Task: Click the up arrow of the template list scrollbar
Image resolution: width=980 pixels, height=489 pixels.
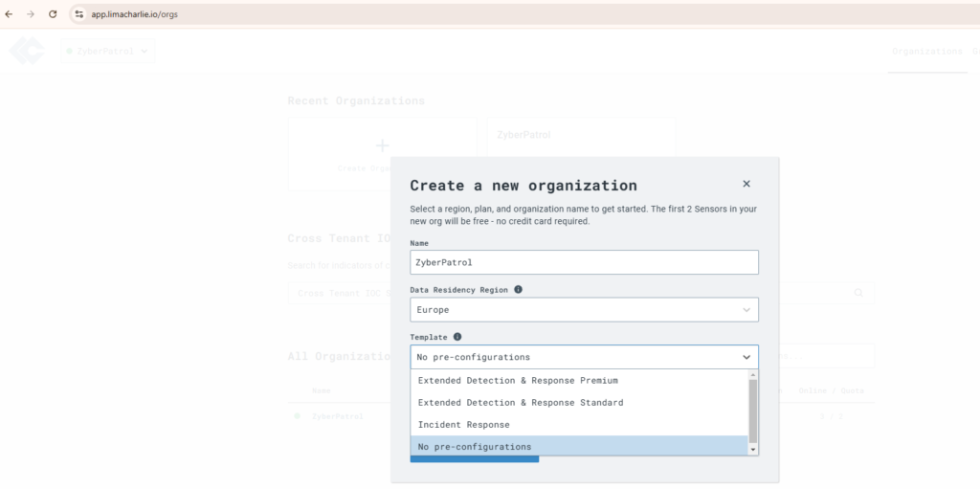Action: (x=753, y=374)
